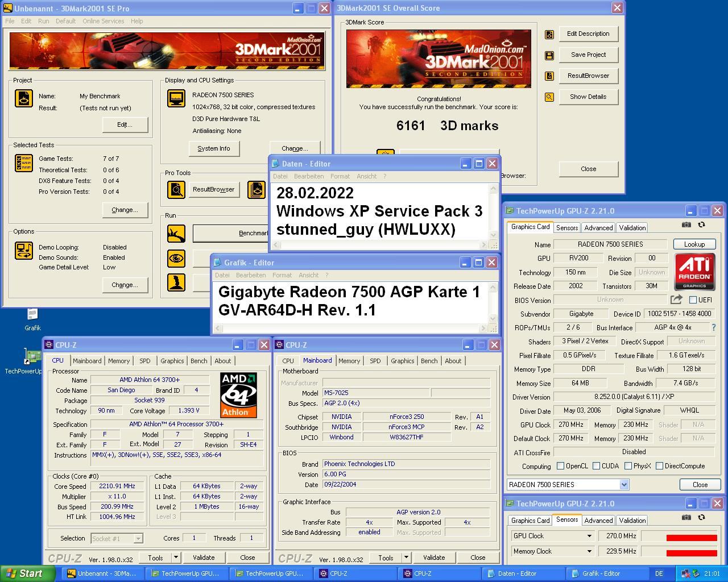Viewport: 728px width, 582px height.
Task: Open the Tools dropdown arrow in left CPU-Z
Action: pyautogui.click(x=176, y=558)
